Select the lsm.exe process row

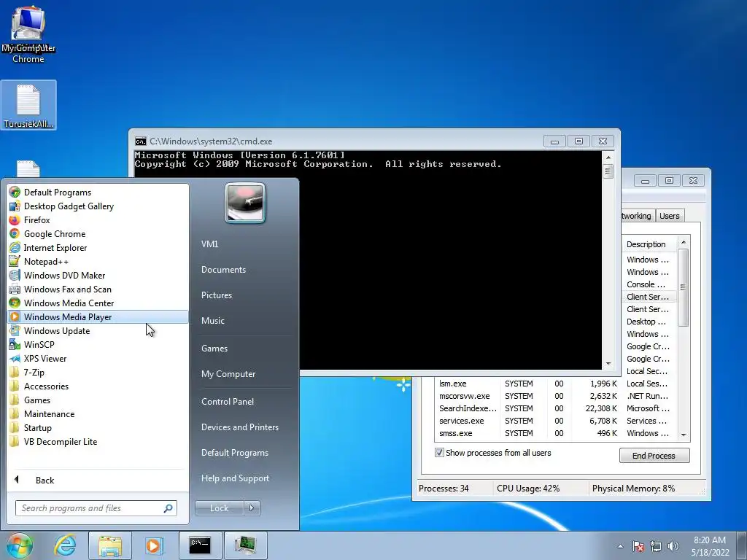[555, 384]
